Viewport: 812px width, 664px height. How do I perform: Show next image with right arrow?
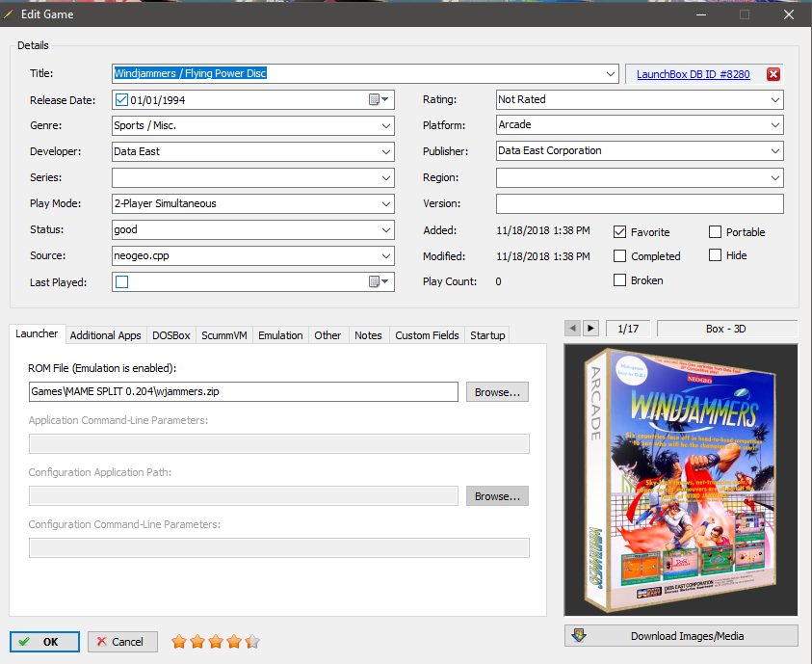[590, 329]
